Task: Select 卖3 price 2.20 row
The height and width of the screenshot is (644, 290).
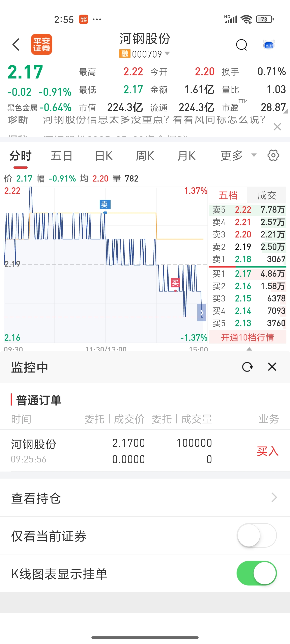Action: (248, 234)
